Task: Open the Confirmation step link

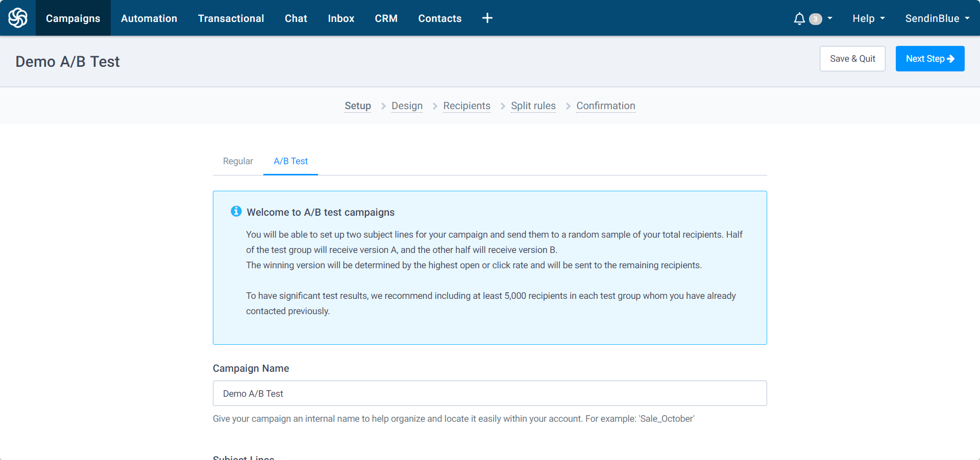Action: click(x=605, y=106)
